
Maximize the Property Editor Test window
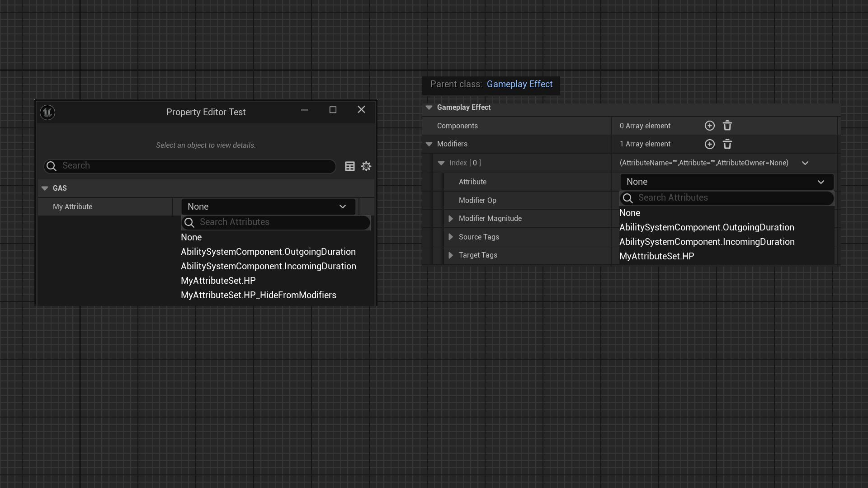333,110
